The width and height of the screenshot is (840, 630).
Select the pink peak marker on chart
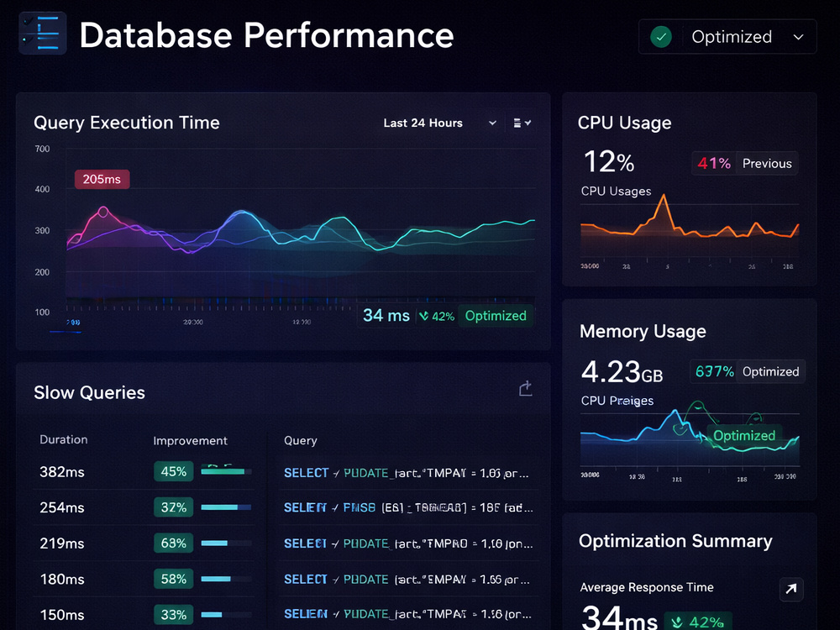[x=103, y=212]
